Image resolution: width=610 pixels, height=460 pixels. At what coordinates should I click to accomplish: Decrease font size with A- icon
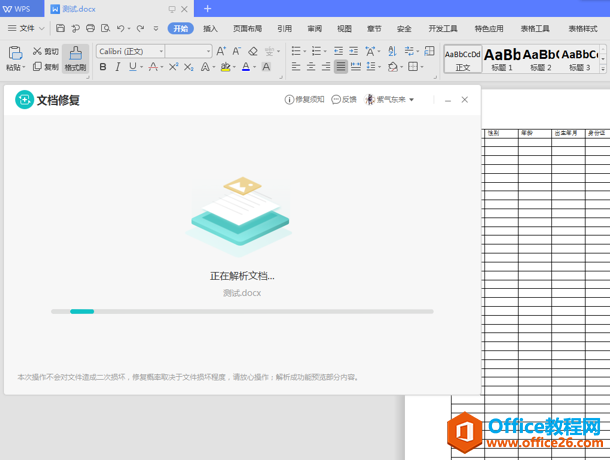click(237, 51)
